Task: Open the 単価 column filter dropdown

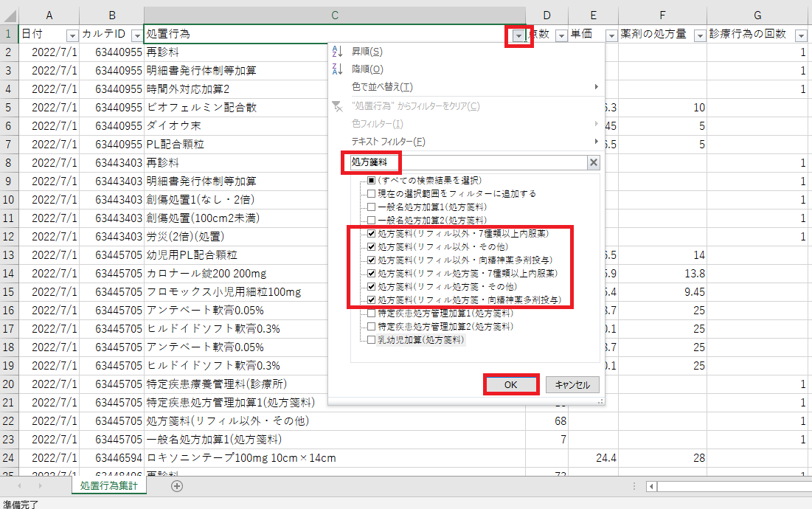Action: pos(611,35)
